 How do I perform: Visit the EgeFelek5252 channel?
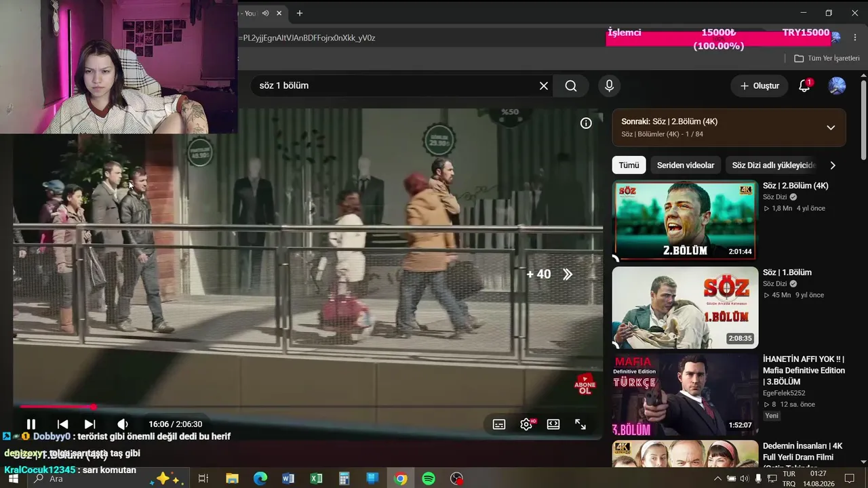pyautogui.click(x=784, y=393)
